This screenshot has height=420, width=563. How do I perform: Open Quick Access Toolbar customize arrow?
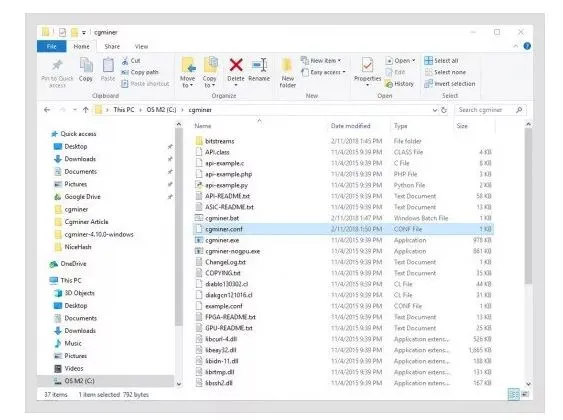(84, 32)
